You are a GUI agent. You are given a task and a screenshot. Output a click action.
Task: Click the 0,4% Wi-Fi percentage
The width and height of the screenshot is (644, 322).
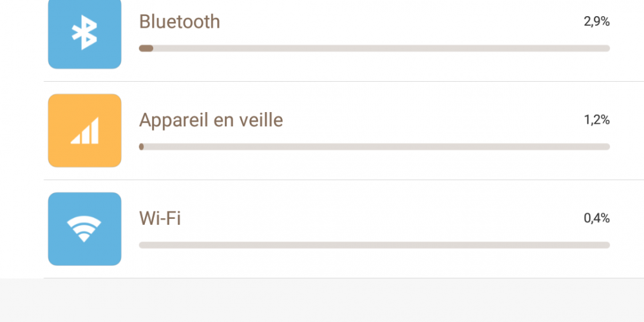[x=597, y=218]
